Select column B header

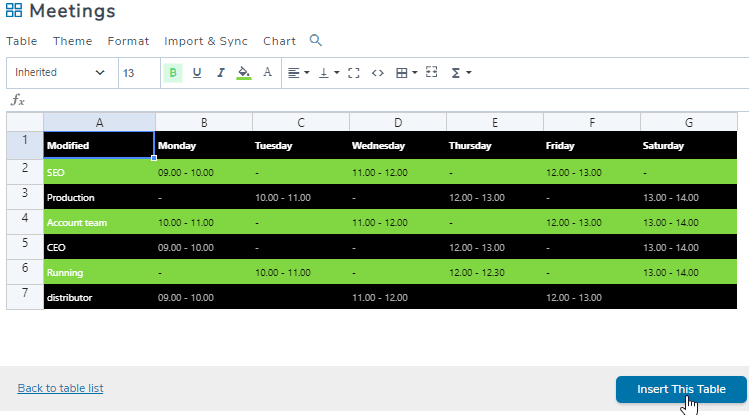(204, 122)
